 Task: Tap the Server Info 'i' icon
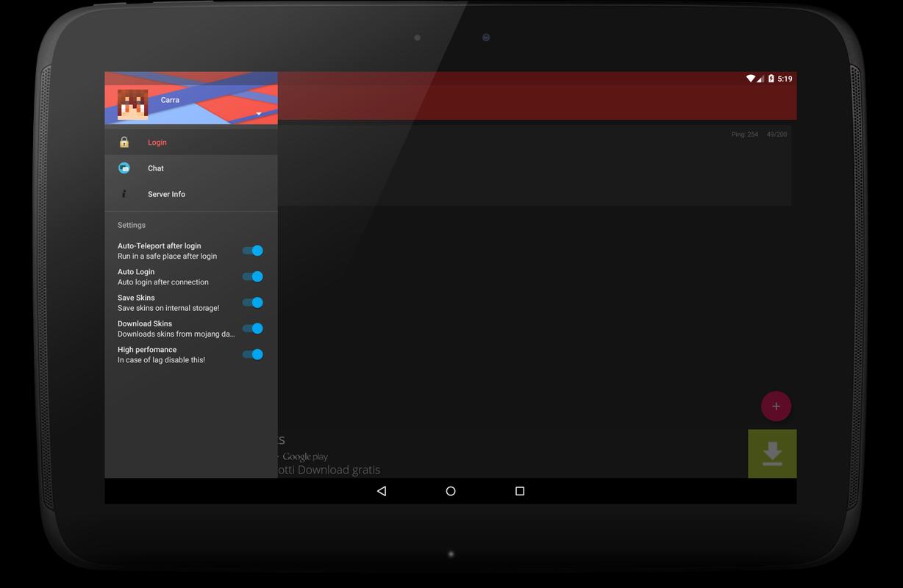tap(124, 193)
